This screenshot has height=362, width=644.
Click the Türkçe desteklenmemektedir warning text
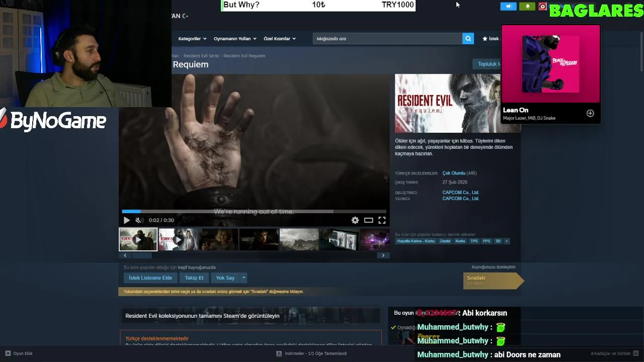(157, 339)
